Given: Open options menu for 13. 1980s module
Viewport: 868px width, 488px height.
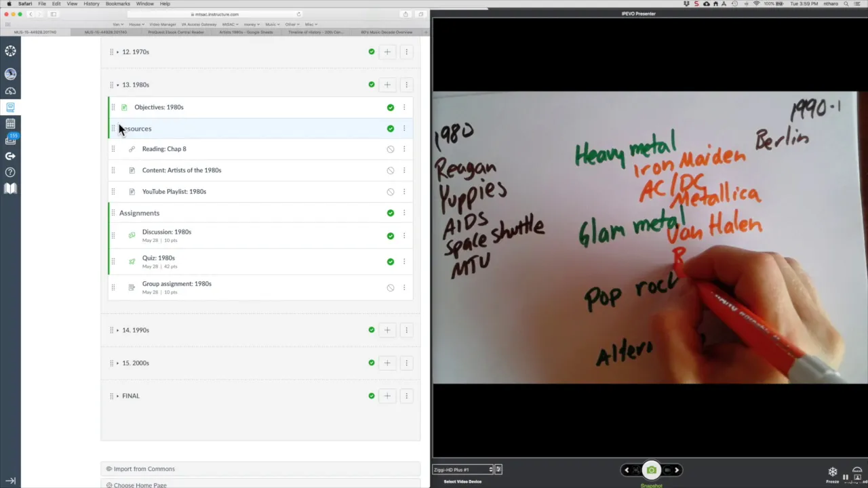Looking at the screenshot, I should (x=406, y=85).
